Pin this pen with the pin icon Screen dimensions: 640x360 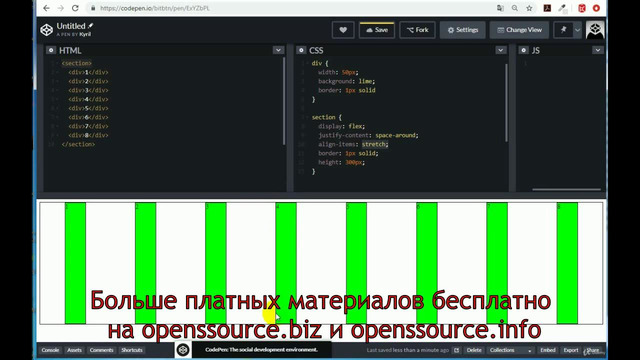pyautogui.click(x=563, y=30)
